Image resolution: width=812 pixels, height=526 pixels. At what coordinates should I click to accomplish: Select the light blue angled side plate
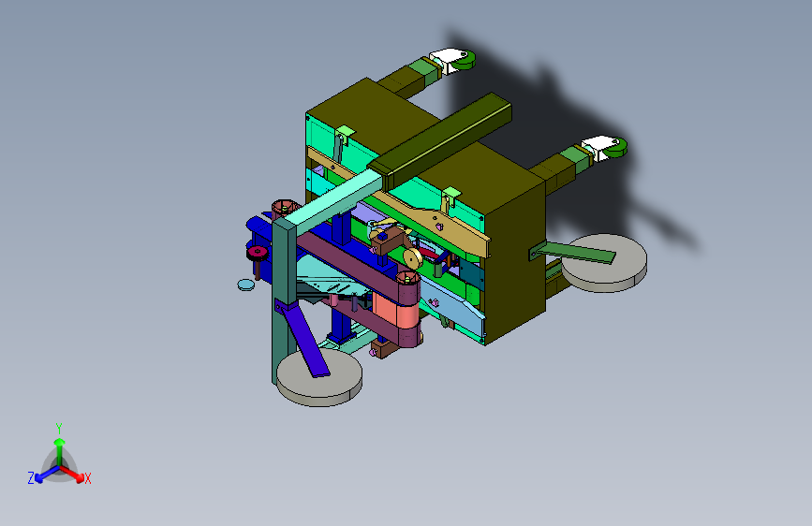coord(453,307)
